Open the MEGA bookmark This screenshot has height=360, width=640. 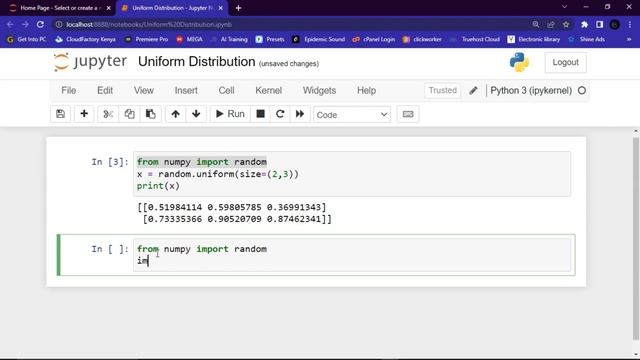tap(189, 39)
